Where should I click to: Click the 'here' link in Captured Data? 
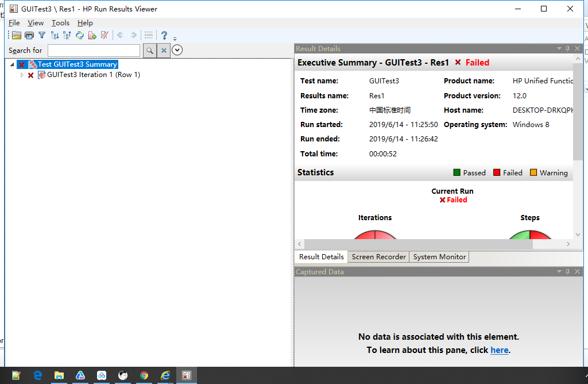tap(500, 350)
